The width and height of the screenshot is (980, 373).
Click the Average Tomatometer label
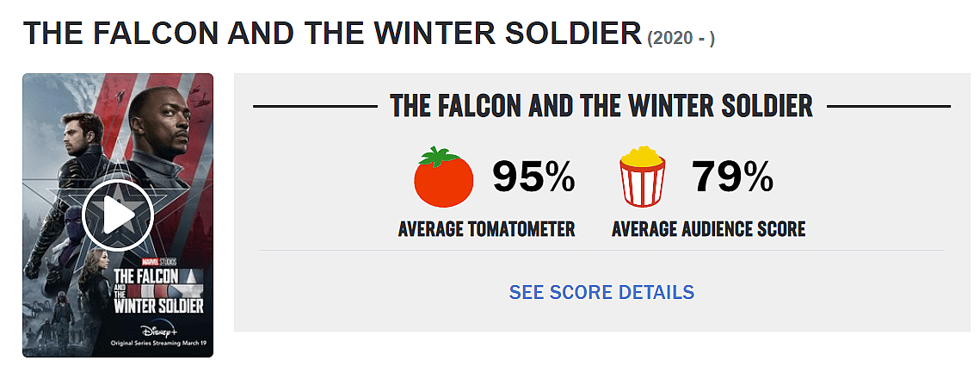click(x=486, y=229)
